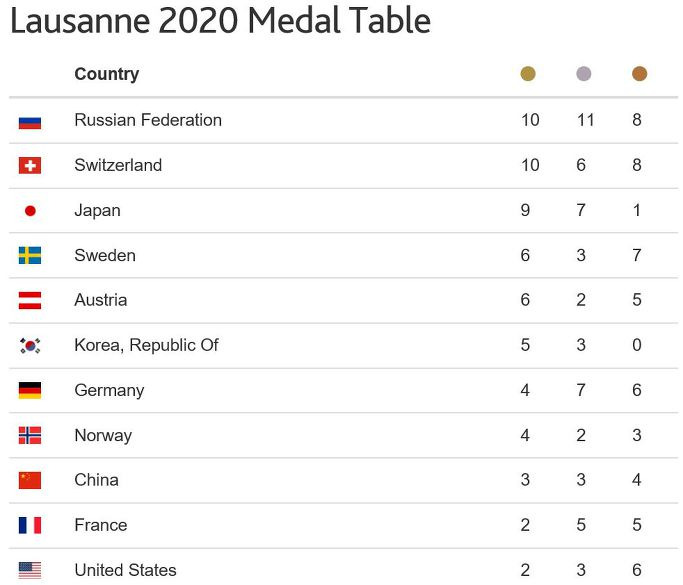Click the bronze medal column header
The image size is (683, 585).
tap(639, 74)
